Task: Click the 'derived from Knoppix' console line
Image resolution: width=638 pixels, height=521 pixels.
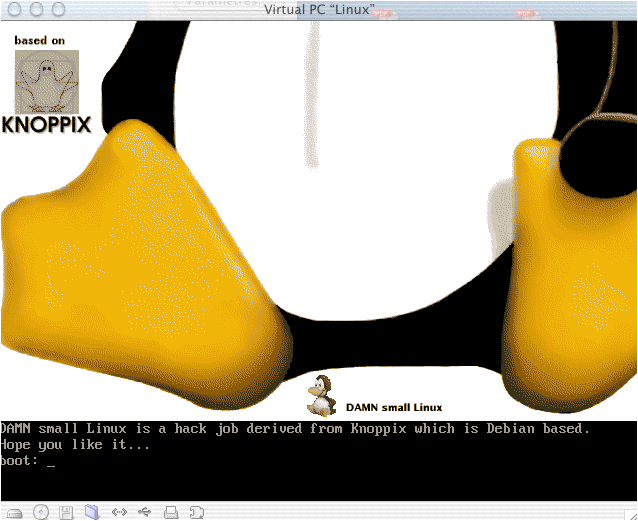Action: (x=295, y=429)
